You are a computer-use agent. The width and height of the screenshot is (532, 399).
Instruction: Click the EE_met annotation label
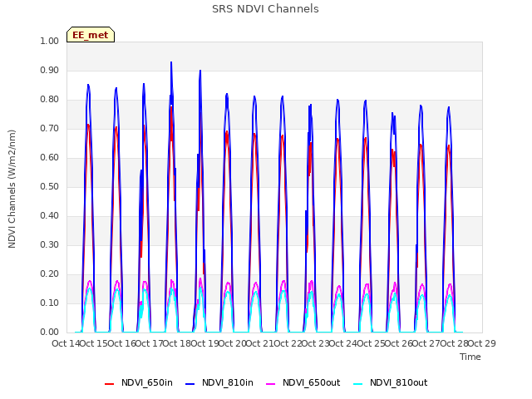(x=91, y=35)
